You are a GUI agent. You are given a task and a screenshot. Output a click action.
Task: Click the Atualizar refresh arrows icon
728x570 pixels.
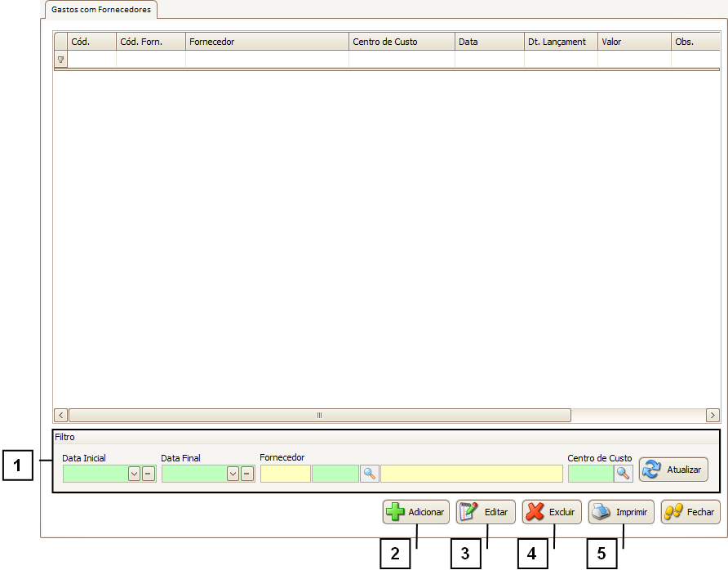[x=652, y=470]
